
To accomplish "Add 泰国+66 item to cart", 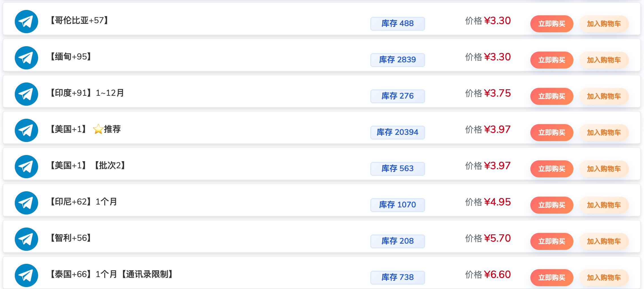I will (x=604, y=278).
